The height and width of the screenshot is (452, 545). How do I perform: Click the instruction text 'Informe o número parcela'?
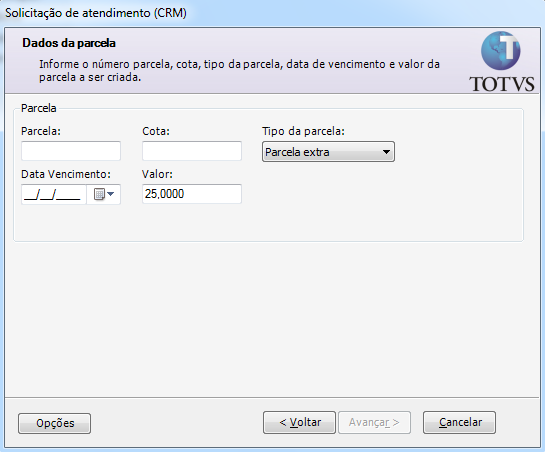(x=105, y=64)
